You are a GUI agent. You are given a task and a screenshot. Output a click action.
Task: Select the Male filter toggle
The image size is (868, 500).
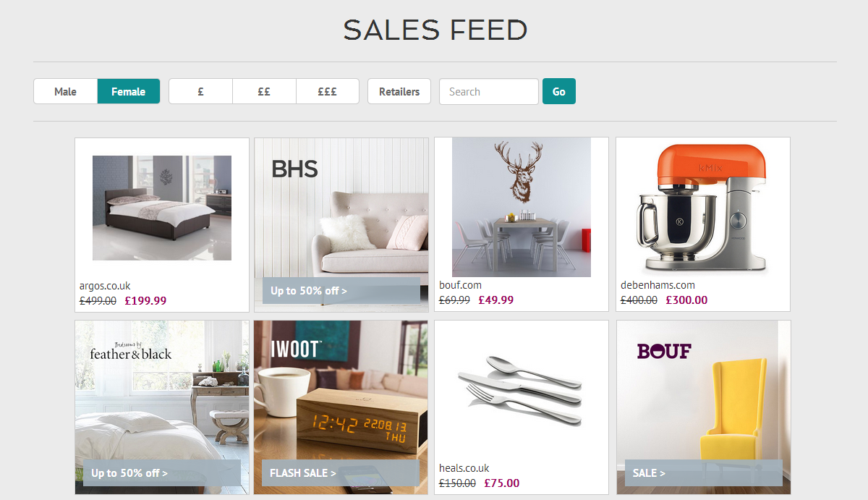tap(65, 92)
